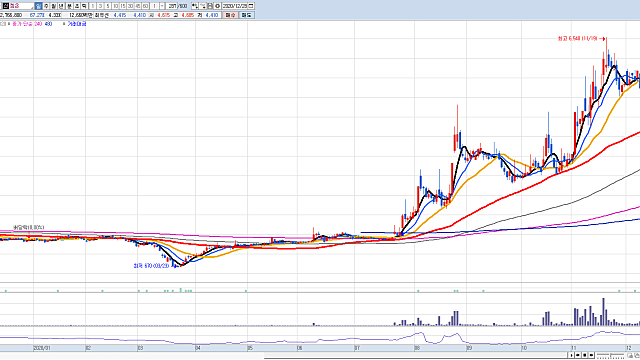Click the red 매수 buy button
The image size is (640, 360).
pyautogui.click(x=231, y=15)
